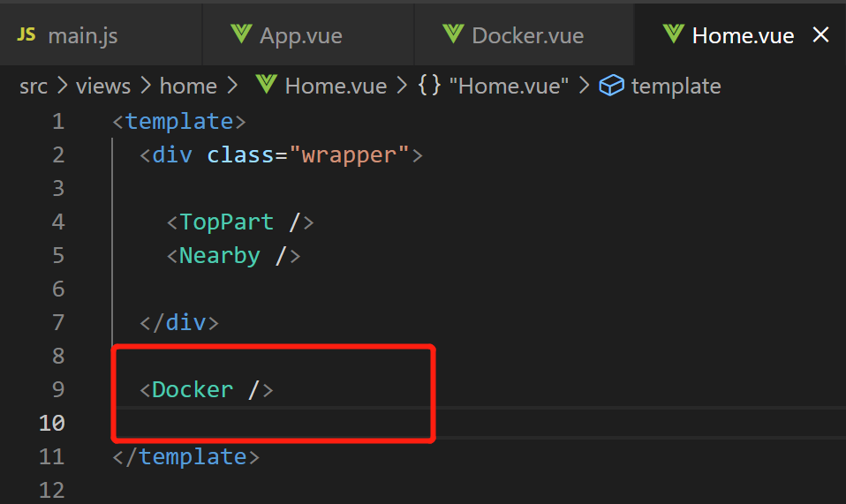846x504 pixels.
Task: Switch to the main.js tab
Action: (82, 36)
